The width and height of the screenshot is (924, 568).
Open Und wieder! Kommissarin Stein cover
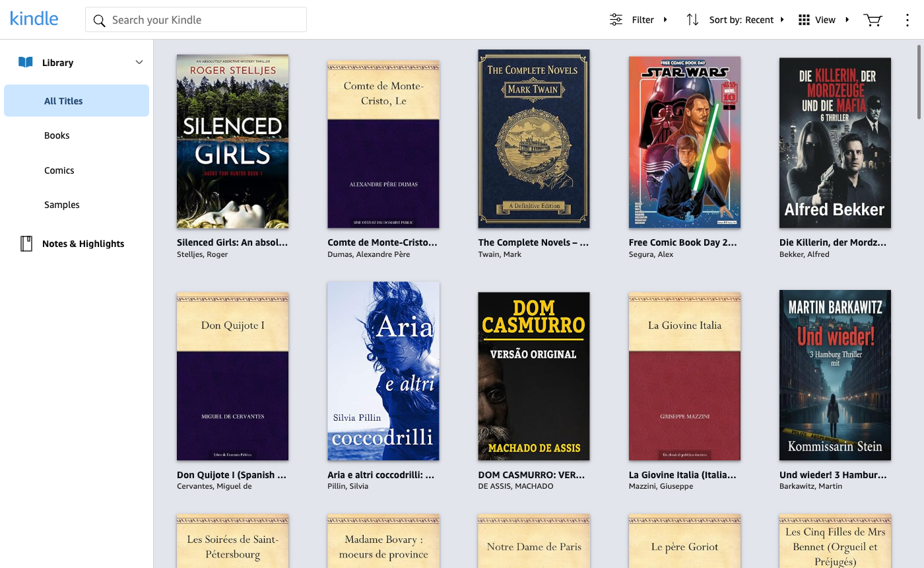click(x=835, y=375)
